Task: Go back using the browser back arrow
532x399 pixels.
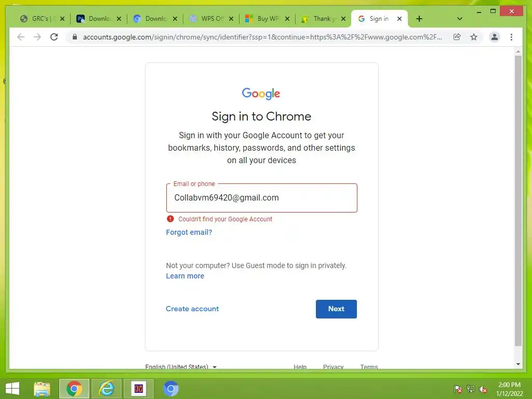Action: click(21, 37)
